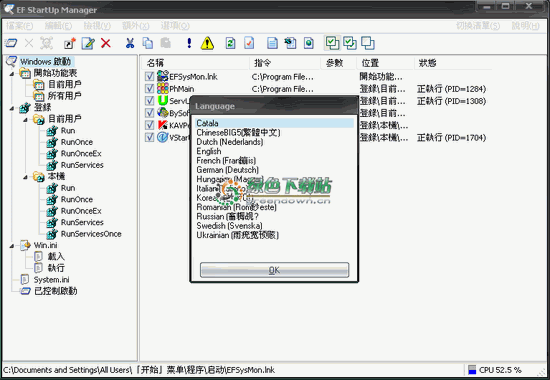
Task: Open the 額外(X) menu
Action: 135,26
